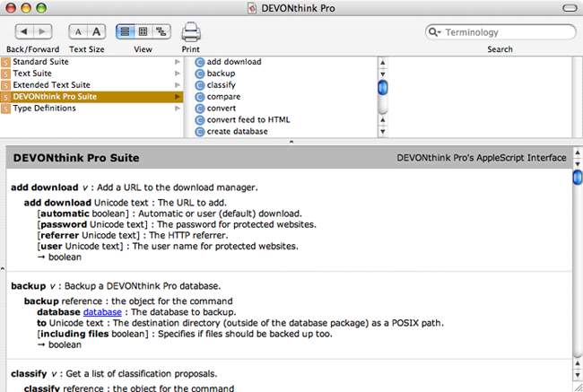Click the compare command icon
The height and width of the screenshot is (392, 583).
tap(200, 97)
